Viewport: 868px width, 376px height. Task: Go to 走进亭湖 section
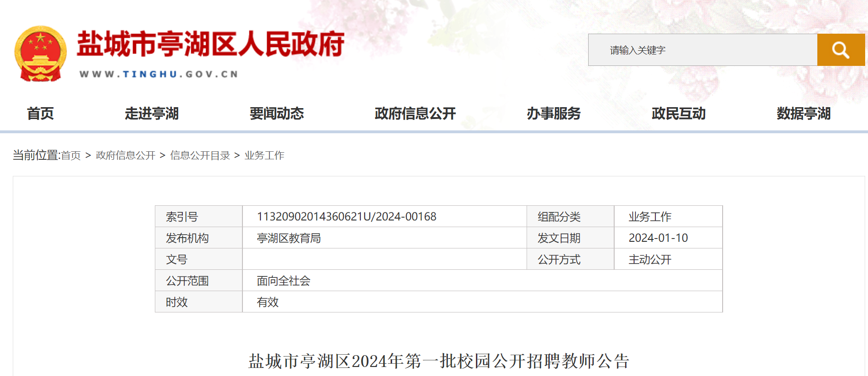[152, 114]
